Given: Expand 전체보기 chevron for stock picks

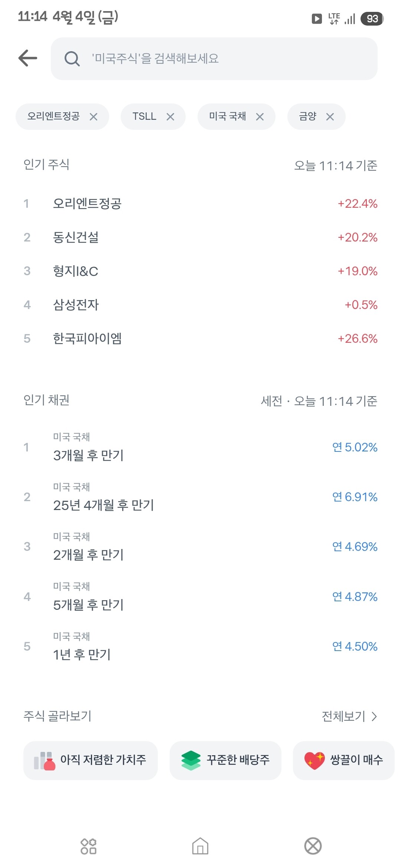Looking at the screenshot, I should pyautogui.click(x=374, y=716).
